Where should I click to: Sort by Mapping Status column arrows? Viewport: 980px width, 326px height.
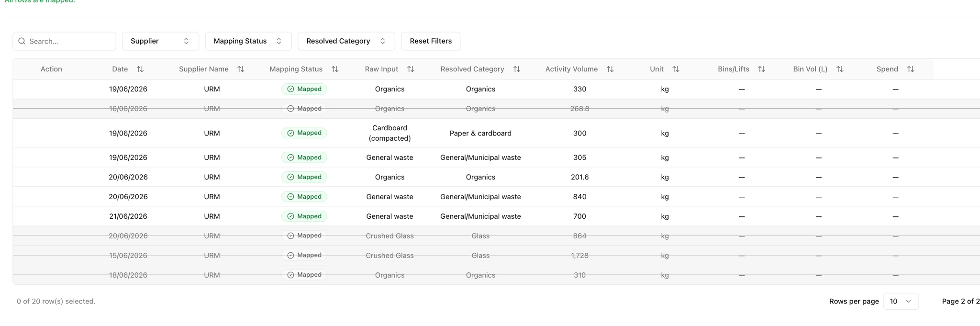tap(335, 69)
